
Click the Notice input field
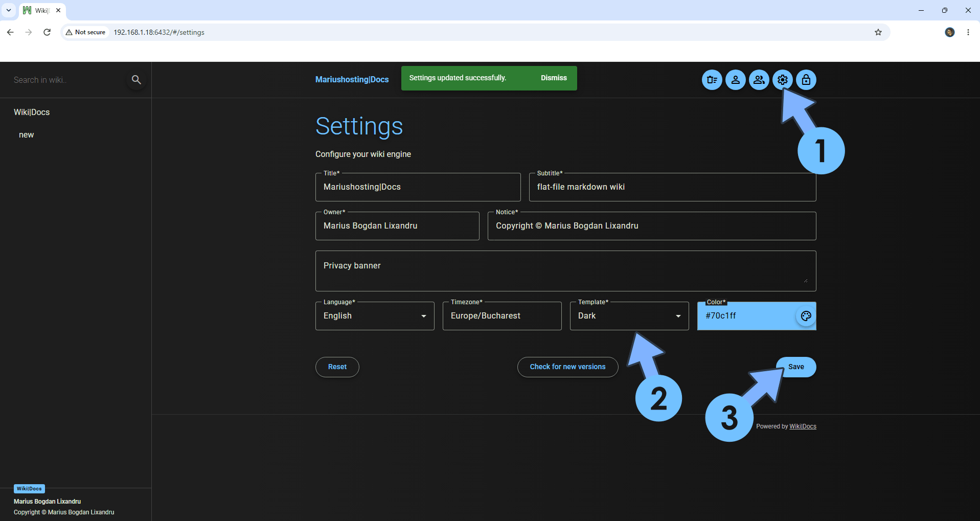[652, 226]
